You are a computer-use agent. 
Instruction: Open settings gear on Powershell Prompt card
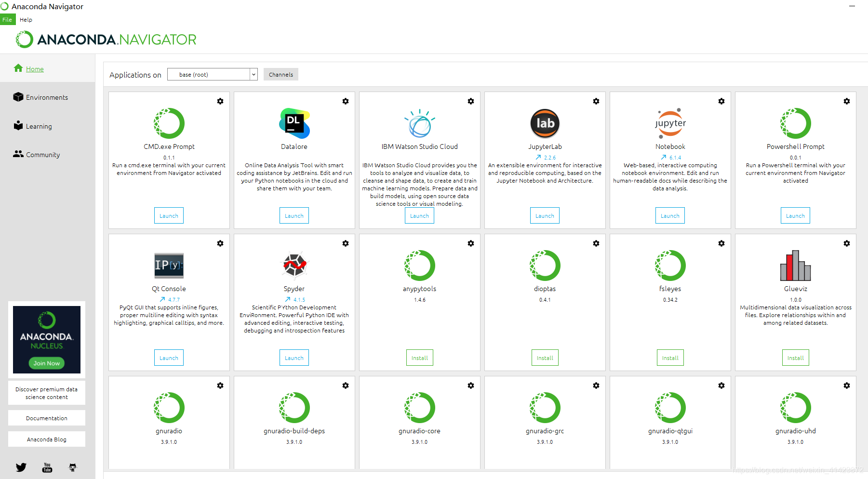(x=847, y=101)
